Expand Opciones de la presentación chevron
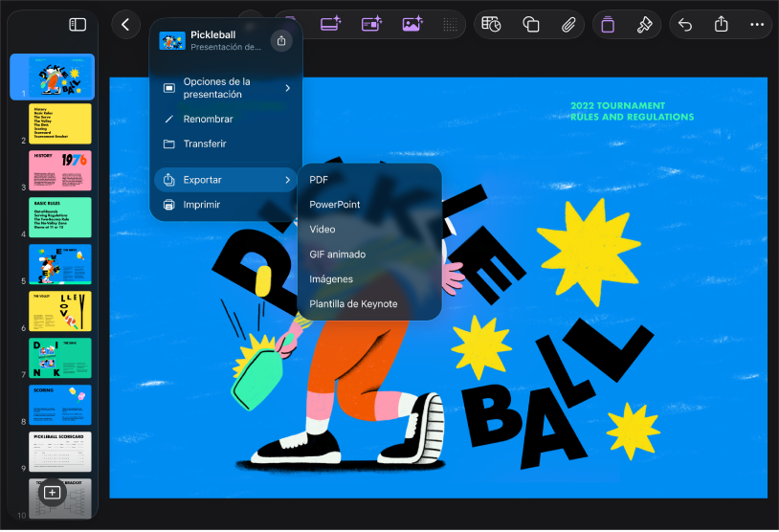 pyautogui.click(x=288, y=88)
